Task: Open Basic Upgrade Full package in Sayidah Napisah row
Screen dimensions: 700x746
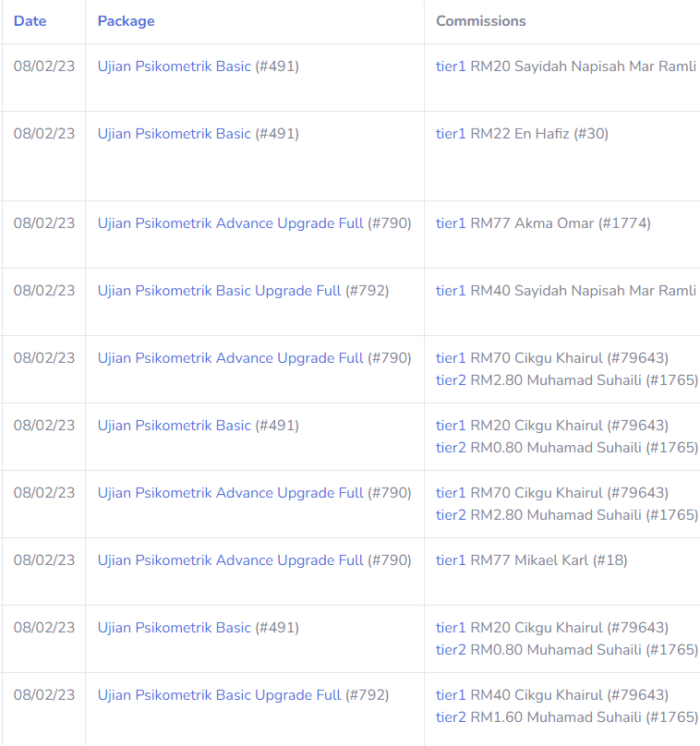Action: coord(220,291)
